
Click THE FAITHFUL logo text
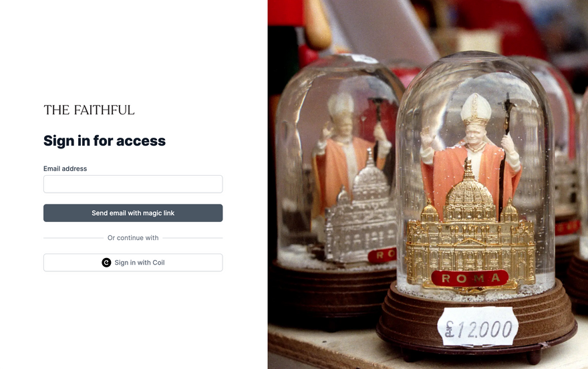coord(89,110)
